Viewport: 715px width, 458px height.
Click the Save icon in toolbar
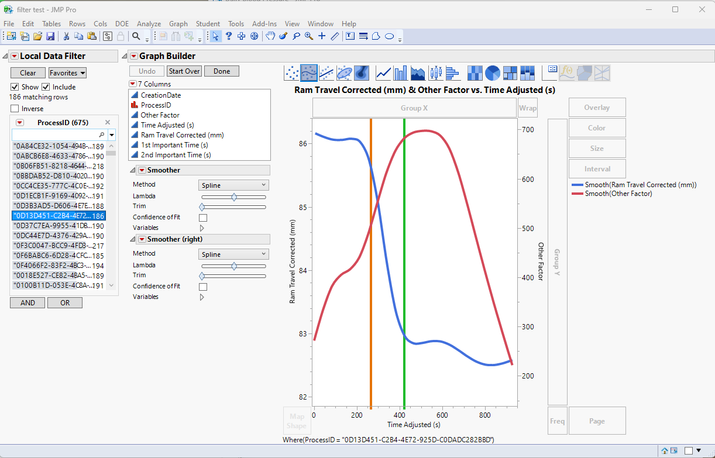click(50, 36)
